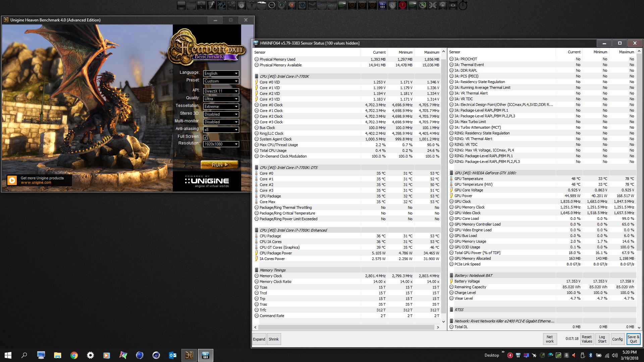Click right panel Sensor column header
This screenshot has height=362, width=644.
pyautogui.click(x=502, y=52)
